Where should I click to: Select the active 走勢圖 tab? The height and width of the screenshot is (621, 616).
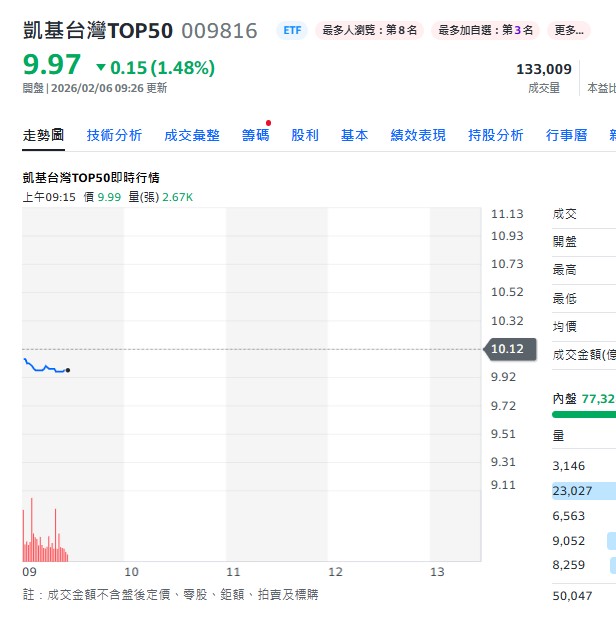[43, 135]
